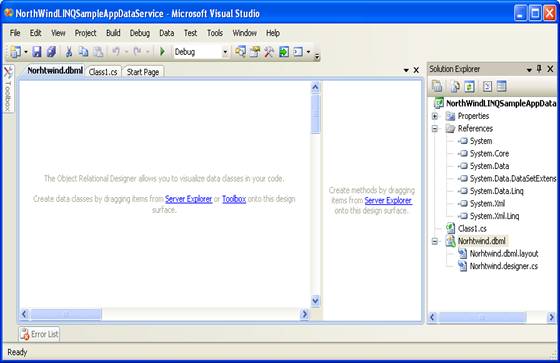Toggle Solution Explorer auto-hide pin

click(x=539, y=69)
